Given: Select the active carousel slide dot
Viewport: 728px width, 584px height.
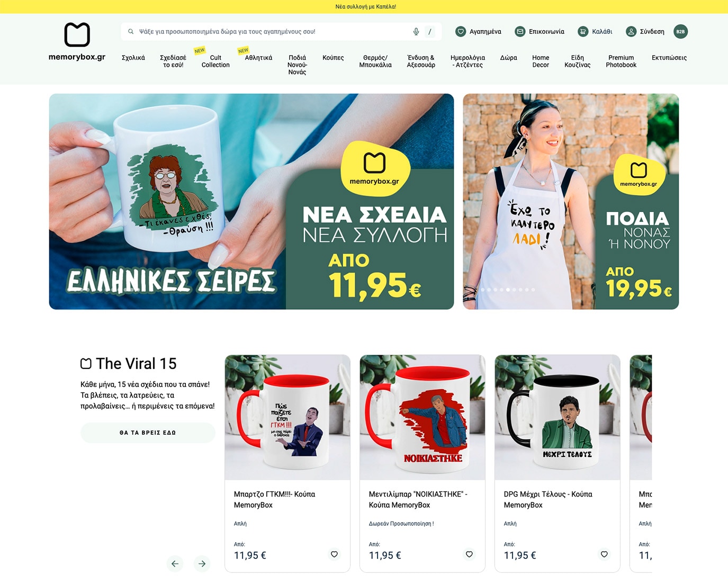Looking at the screenshot, I should point(508,290).
